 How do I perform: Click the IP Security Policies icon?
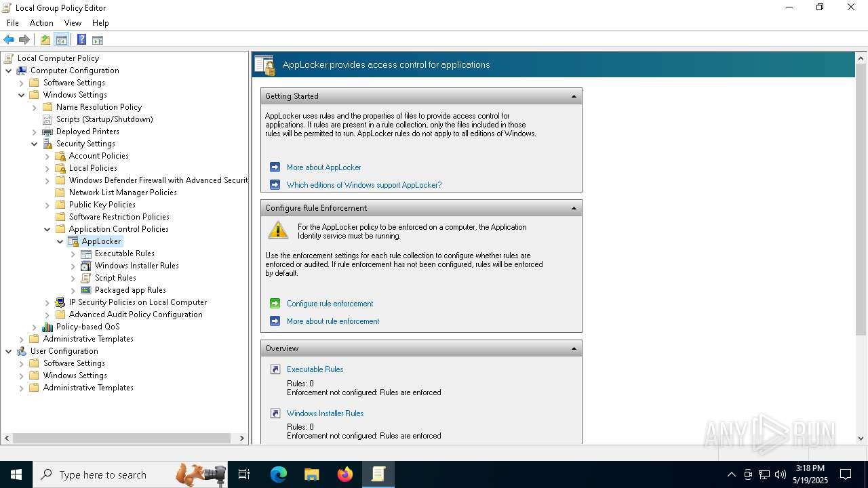60,302
